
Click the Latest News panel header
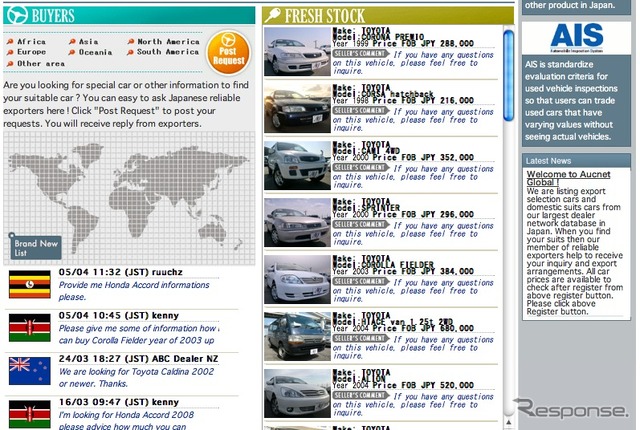(x=576, y=161)
